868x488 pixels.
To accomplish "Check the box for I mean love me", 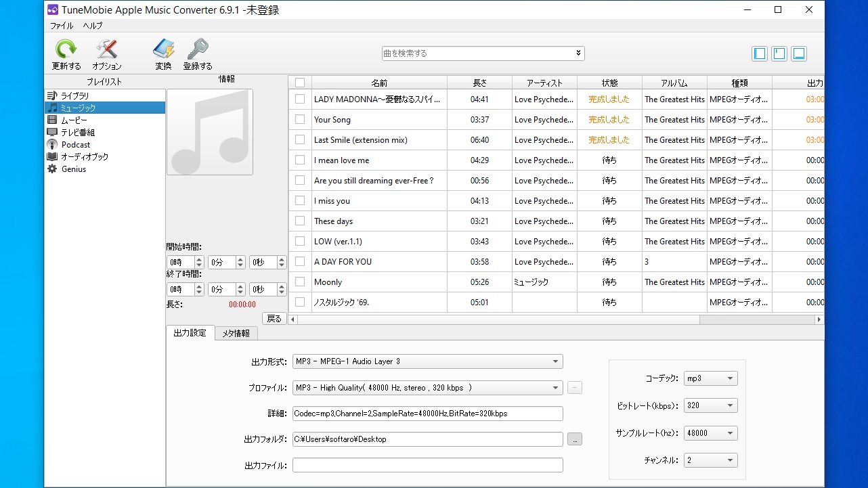I will 300,160.
